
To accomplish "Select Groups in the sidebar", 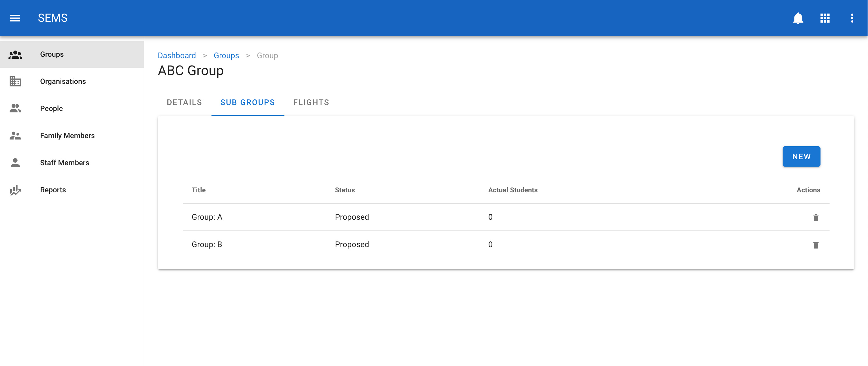I will [51, 54].
